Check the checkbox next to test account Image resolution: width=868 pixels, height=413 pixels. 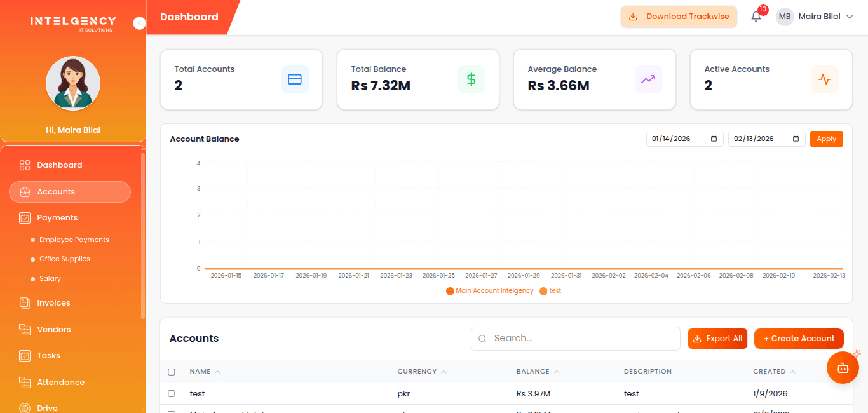click(171, 393)
